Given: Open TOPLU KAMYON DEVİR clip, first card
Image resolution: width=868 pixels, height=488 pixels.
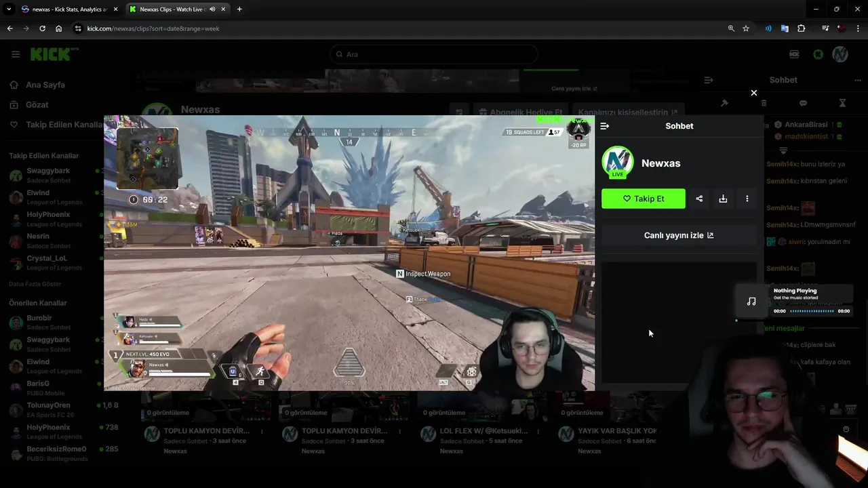Looking at the screenshot, I should click(x=207, y=431).
